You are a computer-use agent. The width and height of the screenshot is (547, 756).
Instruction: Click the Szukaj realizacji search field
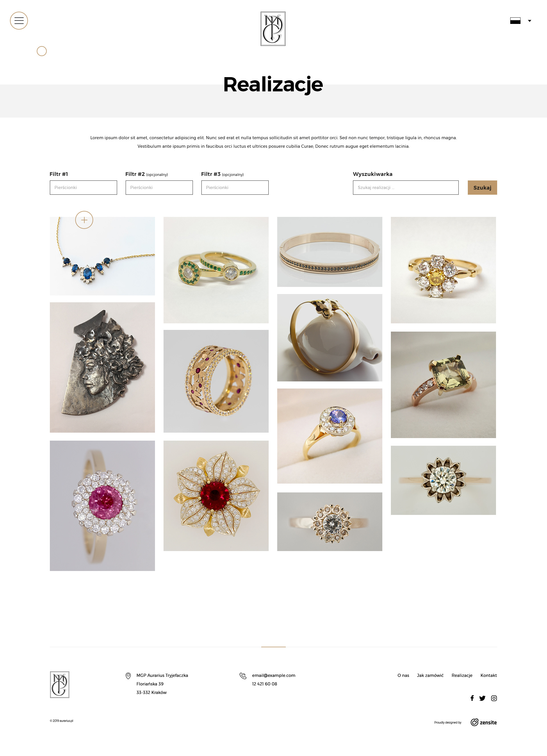point(406,187)
